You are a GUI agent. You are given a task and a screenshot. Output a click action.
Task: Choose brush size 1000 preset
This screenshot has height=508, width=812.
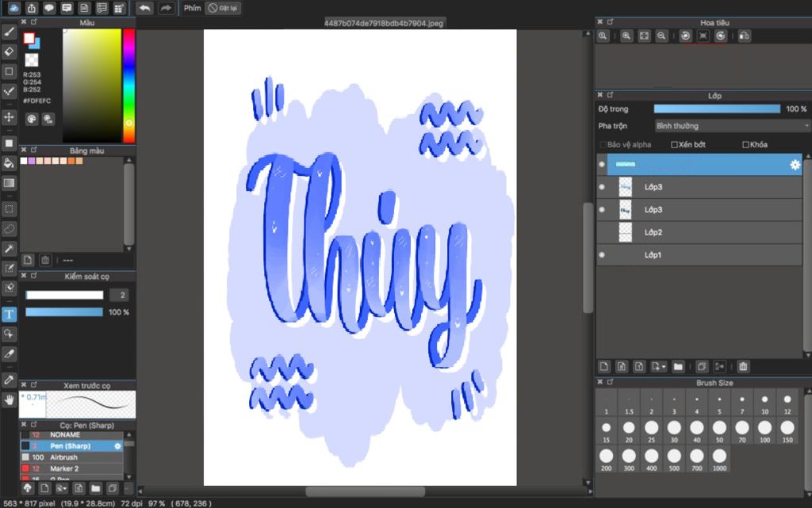click(x=719, y=460)
